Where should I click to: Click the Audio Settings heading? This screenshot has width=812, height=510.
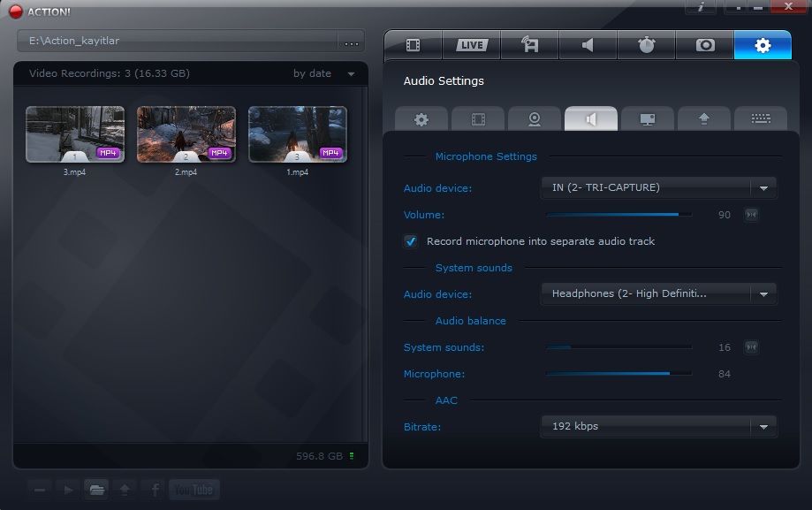[x=444, y=80]
